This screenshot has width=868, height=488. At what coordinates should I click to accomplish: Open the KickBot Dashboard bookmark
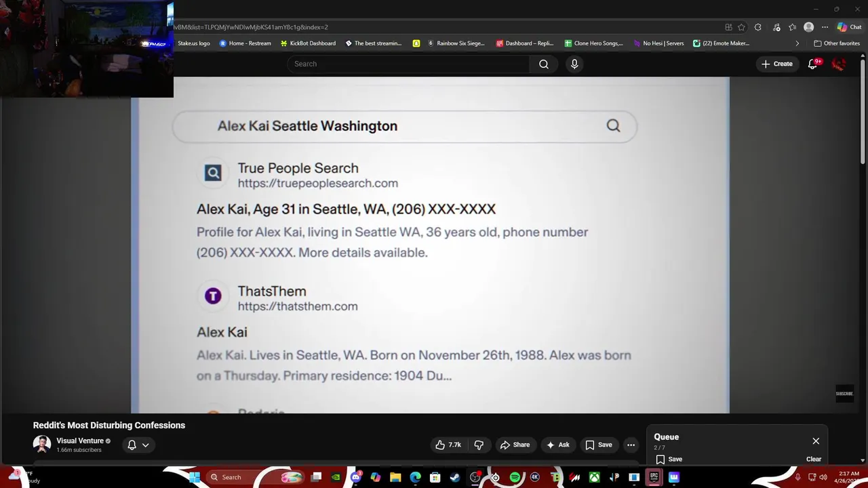pos(308,43)
